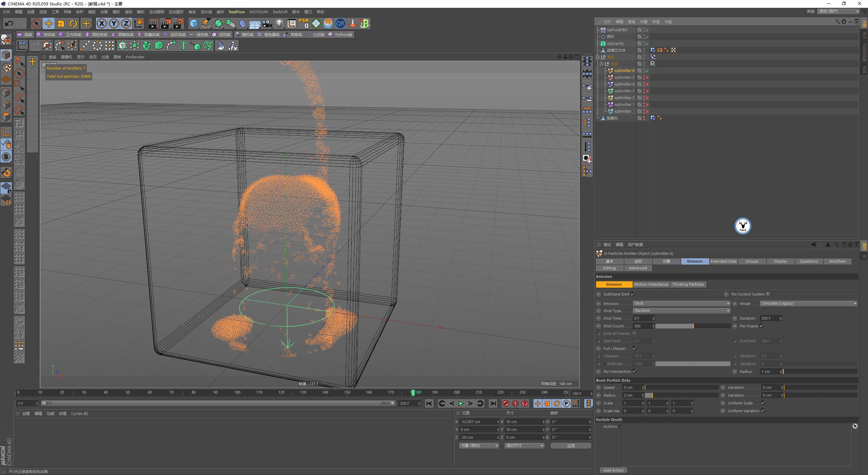Open the RealFlow menu
Image resolution: width=868 pixels, height=475 pixels.
coord(237,12)
